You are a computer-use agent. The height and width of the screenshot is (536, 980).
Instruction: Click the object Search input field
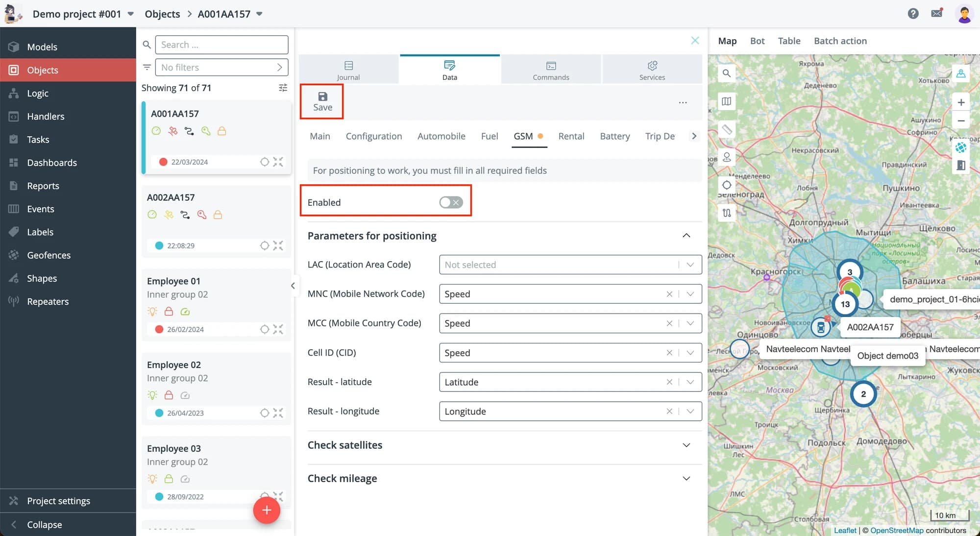(x=221, y=45)
